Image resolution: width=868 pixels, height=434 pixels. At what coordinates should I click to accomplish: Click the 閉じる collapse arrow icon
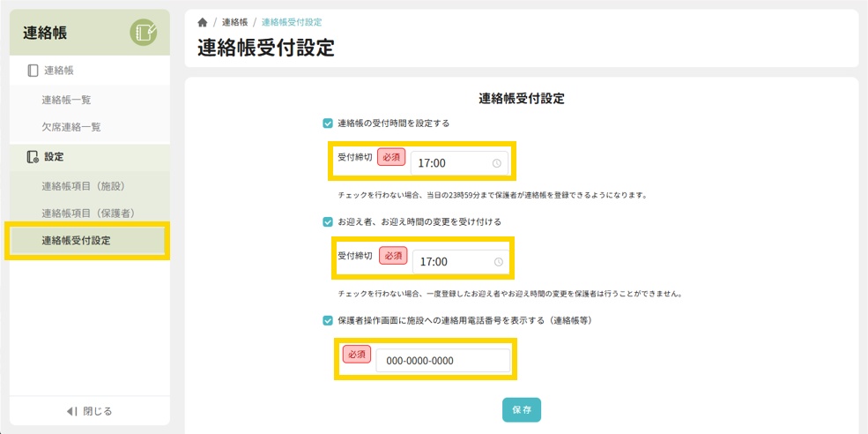73,411
